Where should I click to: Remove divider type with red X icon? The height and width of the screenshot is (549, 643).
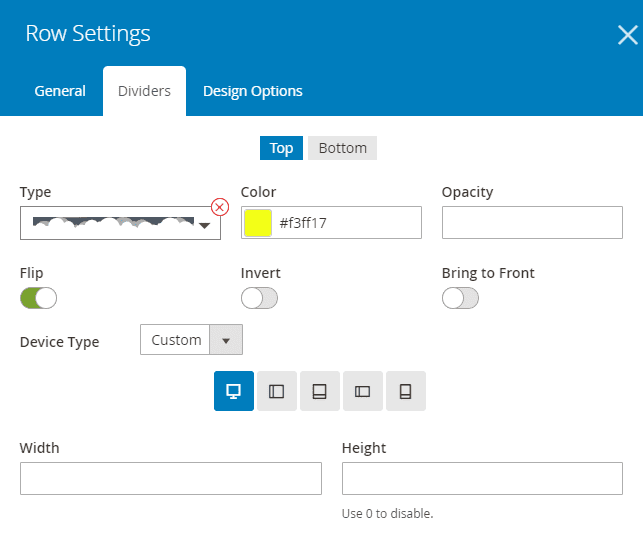[220, 207]
